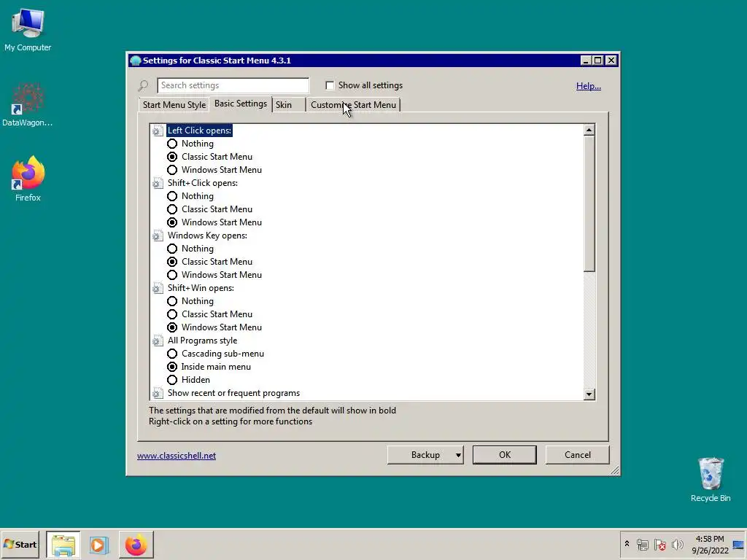
Task: Click the gear icon next to All Programs style
Action: pos(158,341)
